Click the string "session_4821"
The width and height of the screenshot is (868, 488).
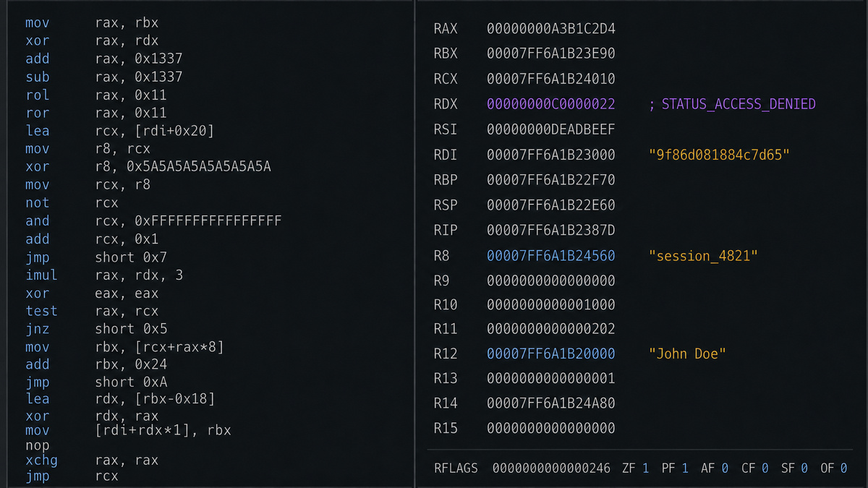pyautogui.click(x=703, y=255)
